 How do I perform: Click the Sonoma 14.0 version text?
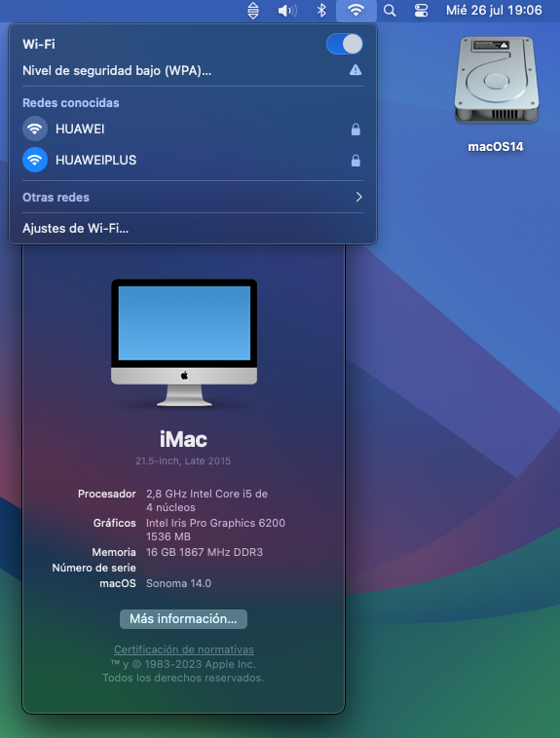(178, 583)
